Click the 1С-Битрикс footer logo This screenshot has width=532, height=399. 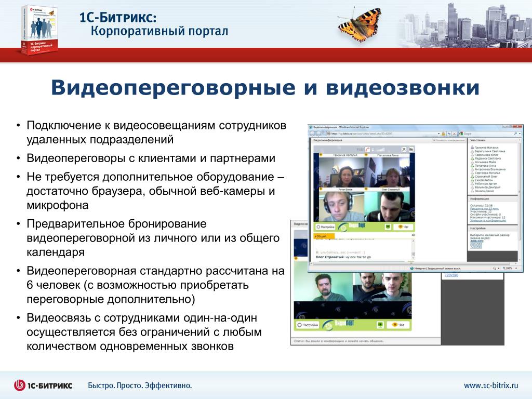pos(43,385)
